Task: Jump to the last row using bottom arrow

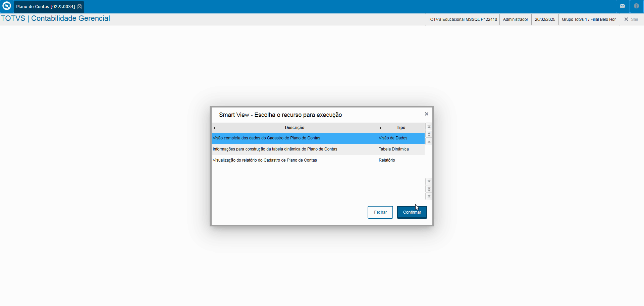Action: pyautogui.click(x=429, y=196)
